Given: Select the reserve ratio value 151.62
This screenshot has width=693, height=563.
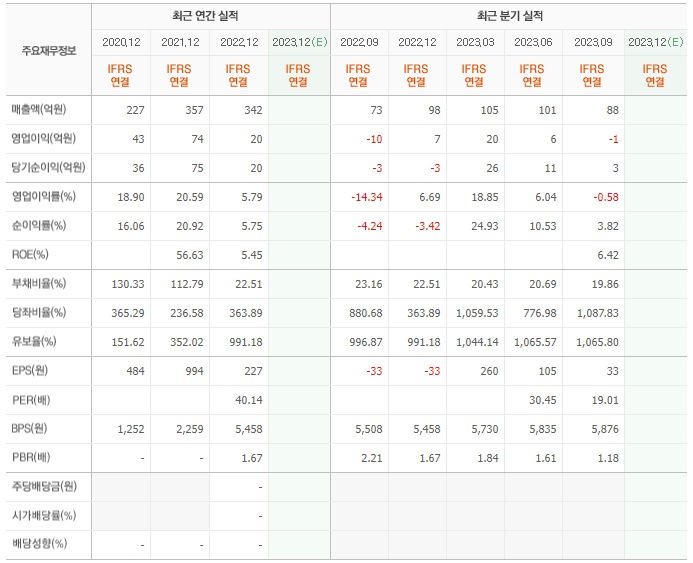Looking at the screenshot, I should tap(128, 342).
